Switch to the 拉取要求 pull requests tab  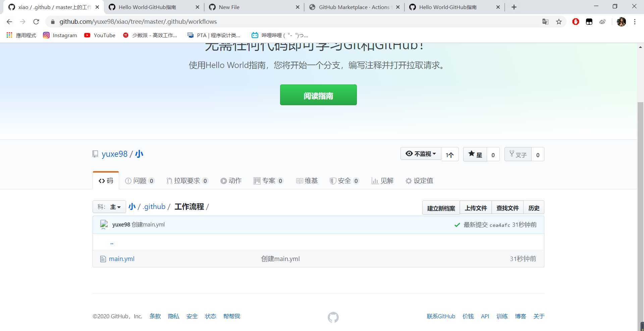[187, 181]
